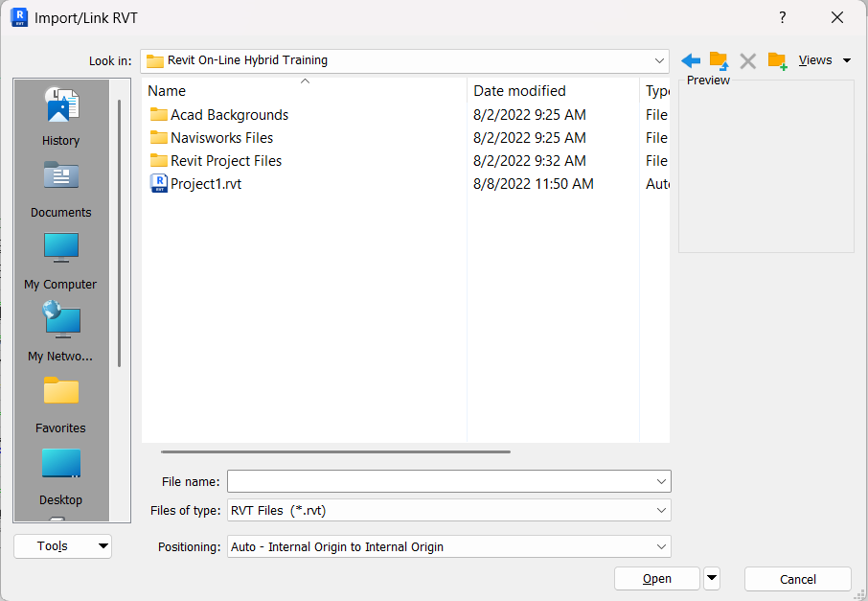Expand the Open button options arrow
Viewport: 868px width, 601px height.
tap(712, 579)
